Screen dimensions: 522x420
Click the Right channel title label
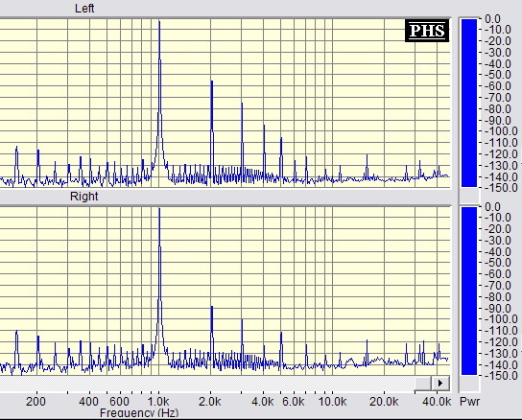pos(84,197)
